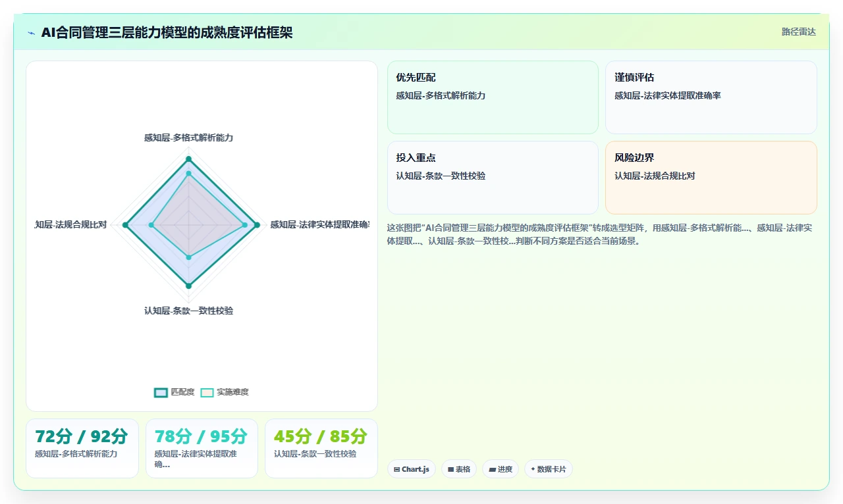Click the Chart.js tag
Image resolution: width=843 pixels, height=504 pixels.
[x=412, y=469]
